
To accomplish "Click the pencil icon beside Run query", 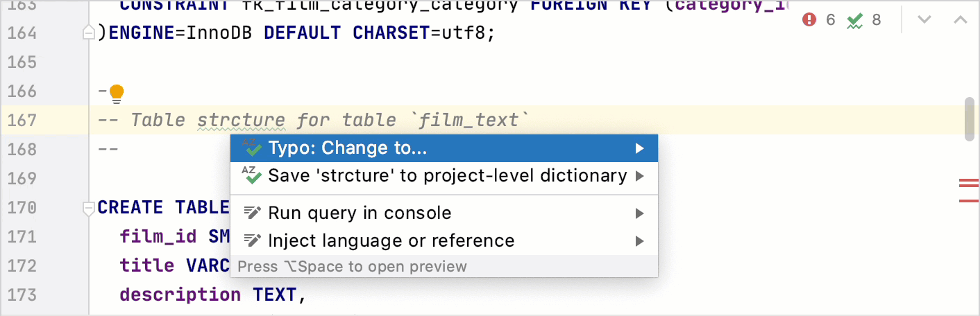I will point(251,213).
